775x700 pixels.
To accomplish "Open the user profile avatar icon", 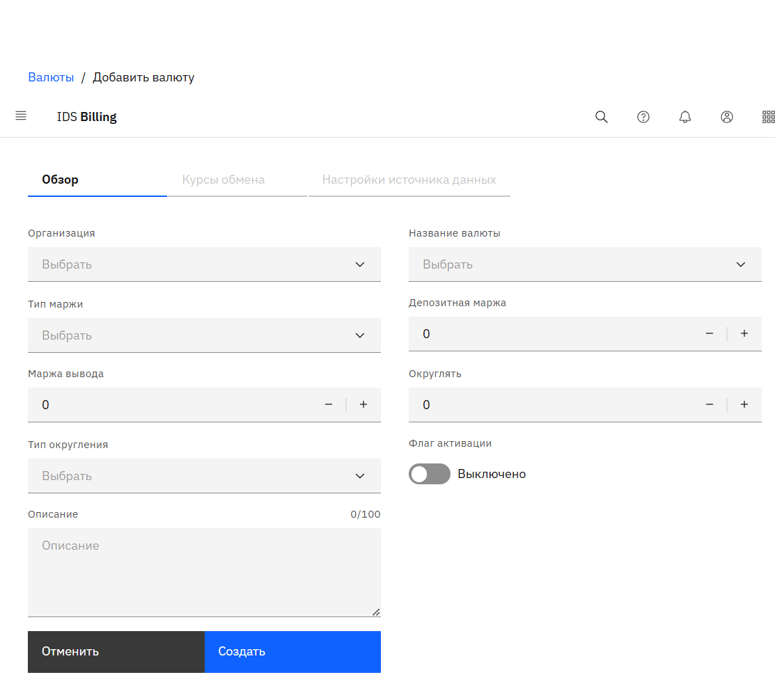I will [727, 117].
